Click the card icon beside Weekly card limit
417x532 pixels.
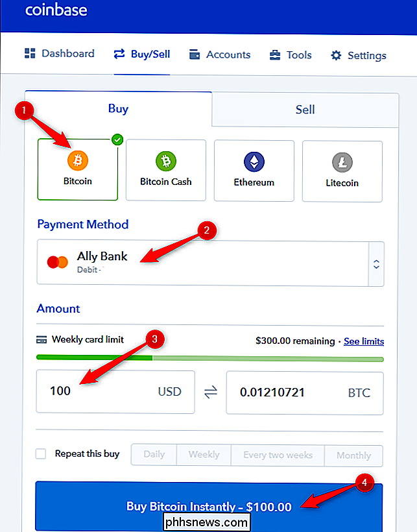(x=42, y=339)
